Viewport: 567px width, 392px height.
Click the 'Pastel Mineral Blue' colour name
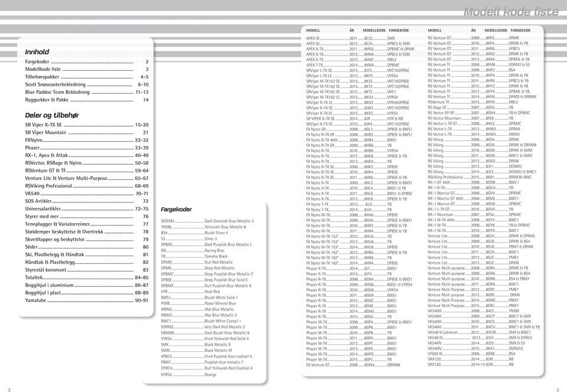[x=220, y=303]
